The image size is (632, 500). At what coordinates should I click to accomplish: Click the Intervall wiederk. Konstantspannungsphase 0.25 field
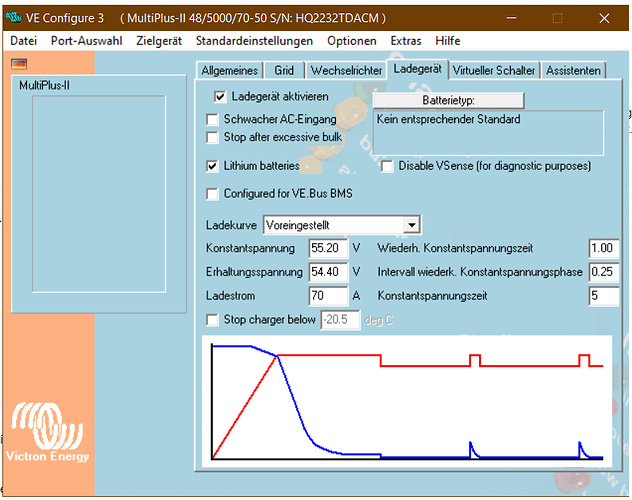click(603, 272)
